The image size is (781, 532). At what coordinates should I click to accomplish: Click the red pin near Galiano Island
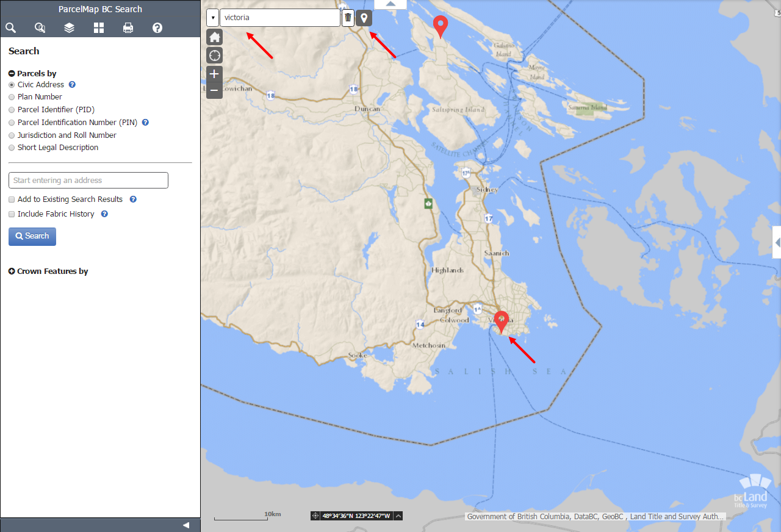[440, 27]
